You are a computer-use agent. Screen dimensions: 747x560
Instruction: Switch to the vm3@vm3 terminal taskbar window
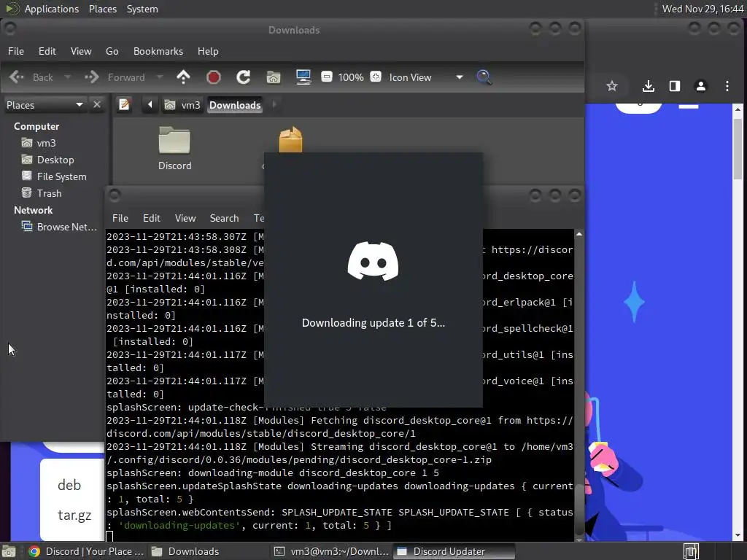pos(332,551)
